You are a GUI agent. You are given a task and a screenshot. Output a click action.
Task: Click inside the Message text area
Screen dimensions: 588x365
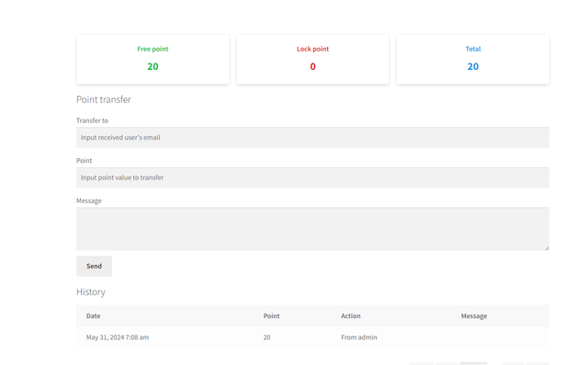tap(312, 229)
